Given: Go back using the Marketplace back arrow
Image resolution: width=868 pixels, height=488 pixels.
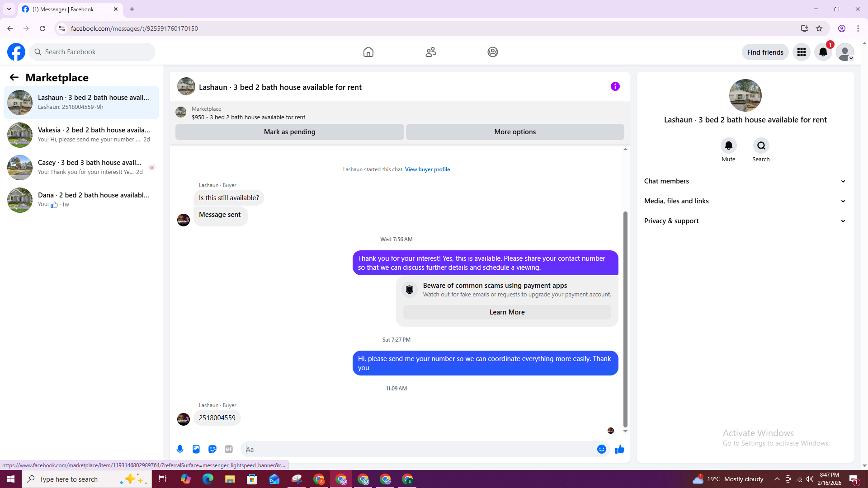Looking at the screenshot, I should coord(14,77).
